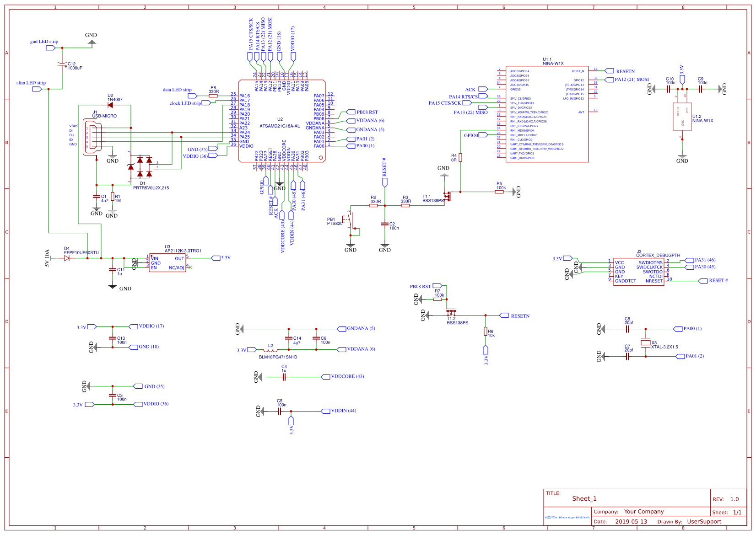Screen dimensions: 756x535
Task: Select the BSS138PS transistor T1.1
Action: [x=447, y=197]
